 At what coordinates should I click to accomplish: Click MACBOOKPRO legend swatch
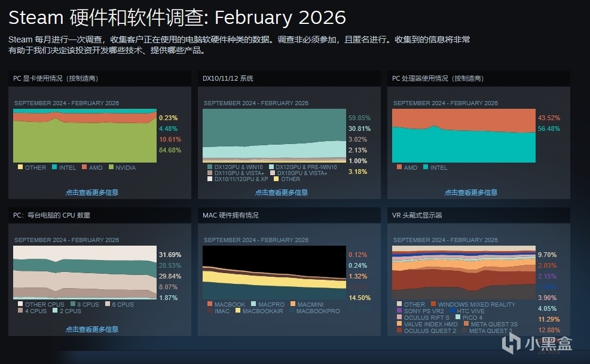pyautogui.click(x=292, y=311)
